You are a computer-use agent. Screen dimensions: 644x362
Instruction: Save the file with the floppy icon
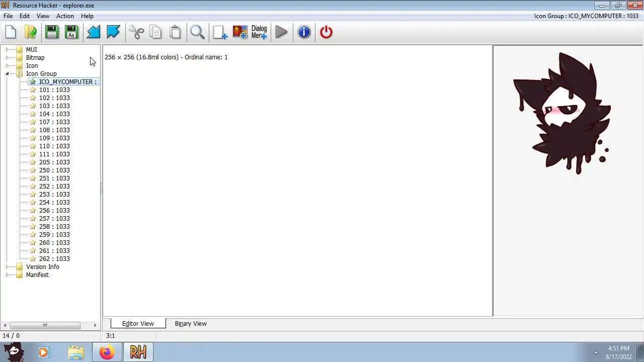click(x=51, y=32)
